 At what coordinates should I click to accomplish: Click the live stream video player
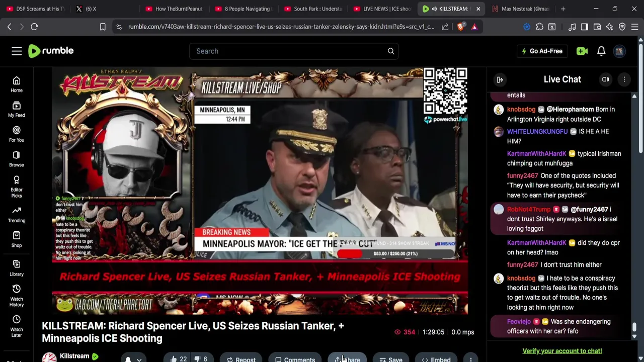(x=260, y=191)
